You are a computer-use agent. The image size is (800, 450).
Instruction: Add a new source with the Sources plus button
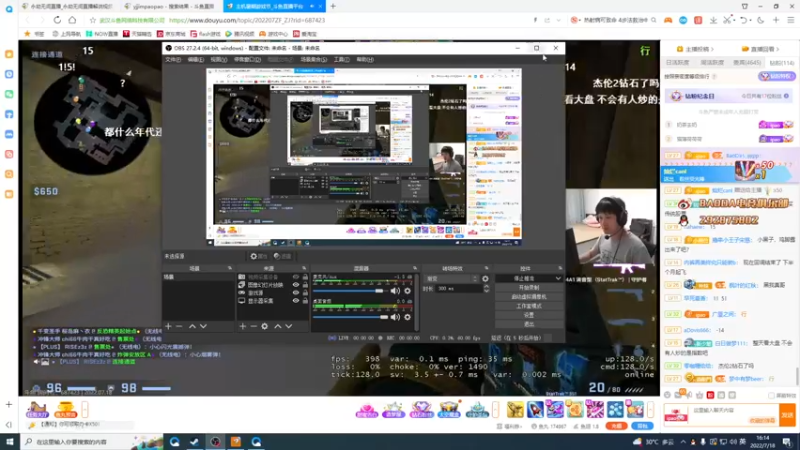point(242,326)
